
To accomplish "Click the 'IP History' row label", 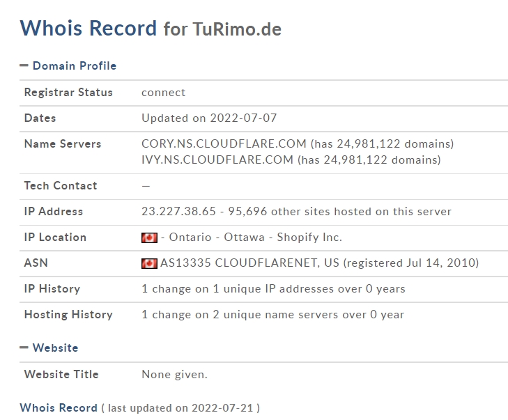I will (52, 288).
